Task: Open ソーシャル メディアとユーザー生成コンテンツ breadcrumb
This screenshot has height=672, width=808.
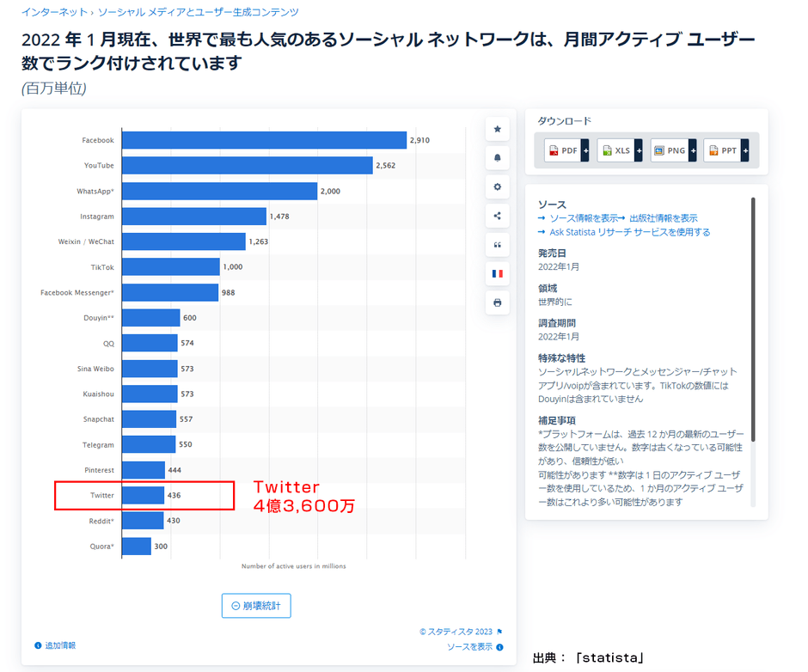Action: [x=199, y=12]
